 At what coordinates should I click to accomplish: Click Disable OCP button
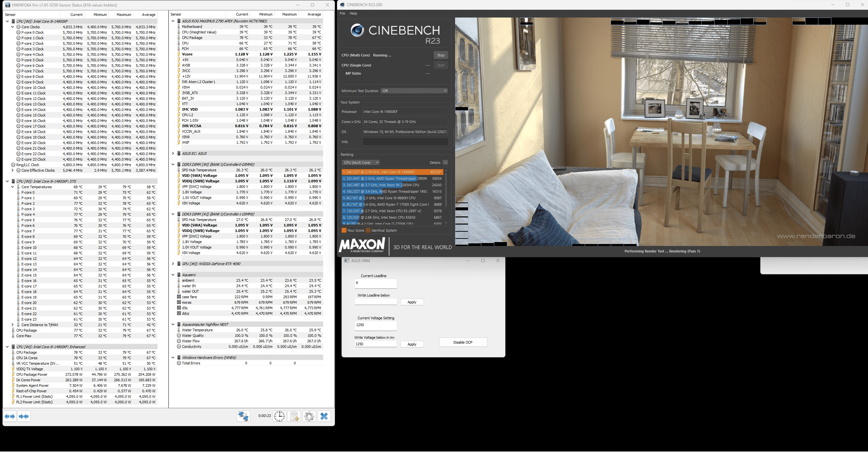click(463, 342)
